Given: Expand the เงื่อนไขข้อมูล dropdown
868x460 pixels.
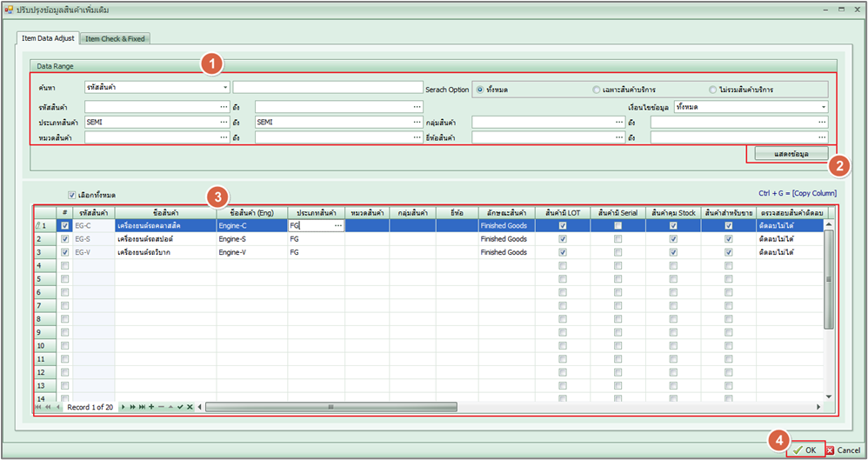Looking at the screenshot, I should (823, 107).
